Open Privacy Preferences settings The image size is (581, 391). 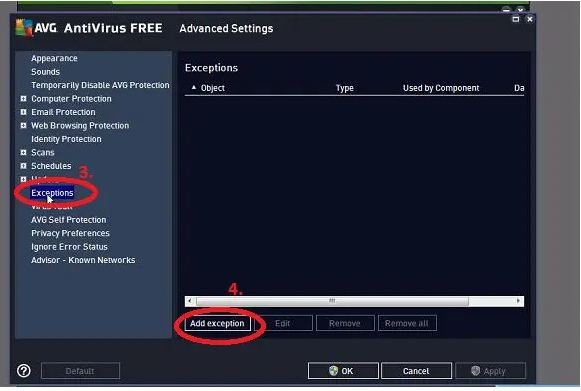(x=70, y=233)
